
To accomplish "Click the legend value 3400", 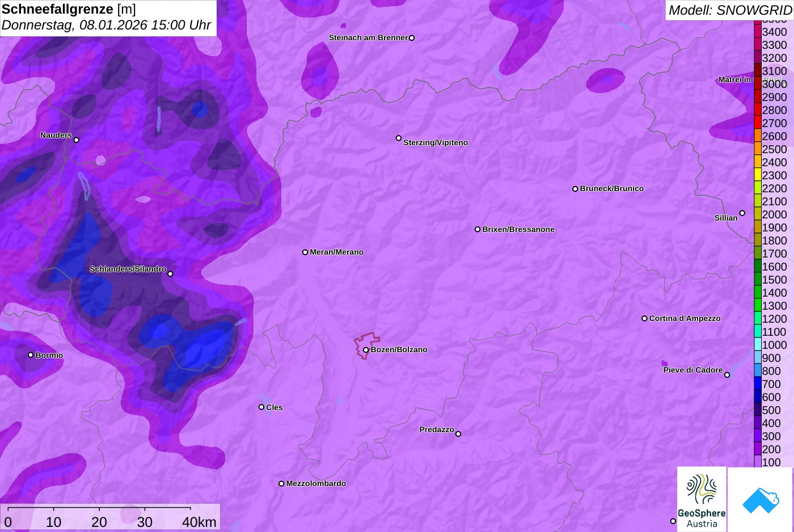I will pyautogui.click(x=775, y=32).
